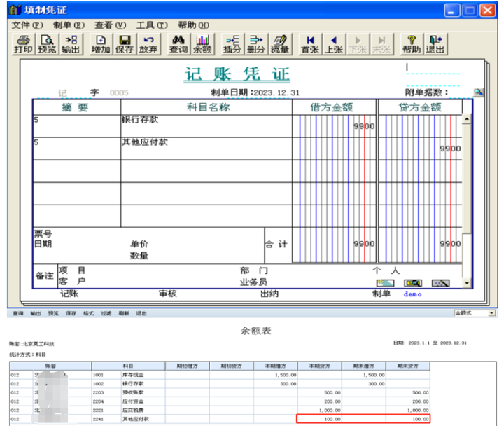Click the 制单日期 2023.12.31 date field
Viewport: 504px width, 426px height.
click(x=276, y=92)
